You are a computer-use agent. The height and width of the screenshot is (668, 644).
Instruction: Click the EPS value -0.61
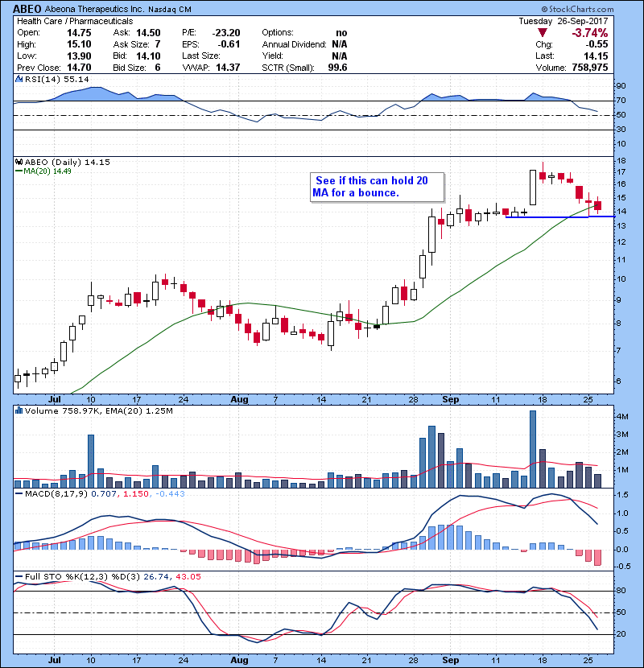point(229,44)
